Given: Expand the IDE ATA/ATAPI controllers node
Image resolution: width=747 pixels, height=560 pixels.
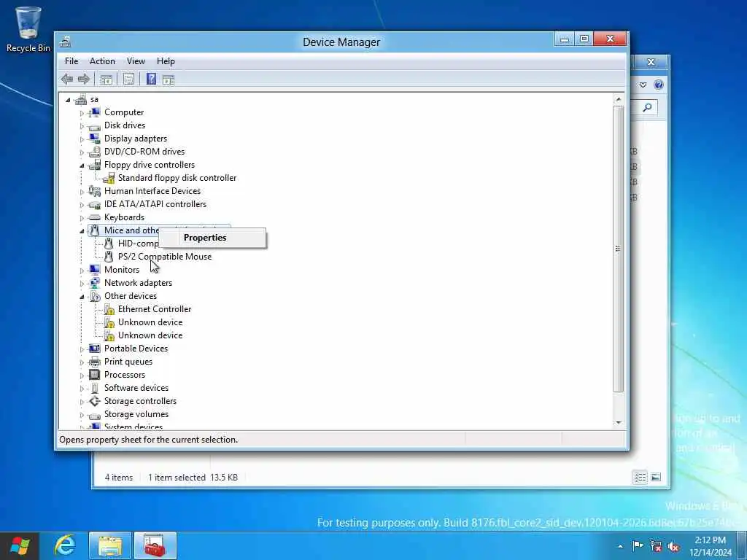Looking at the screenshot, I should pos(82,205).
